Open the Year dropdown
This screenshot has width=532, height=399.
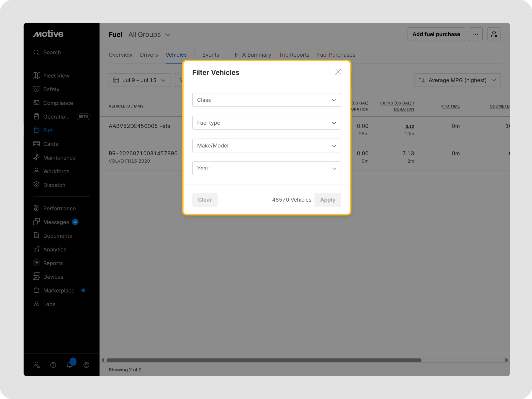[x=267, y=169]
